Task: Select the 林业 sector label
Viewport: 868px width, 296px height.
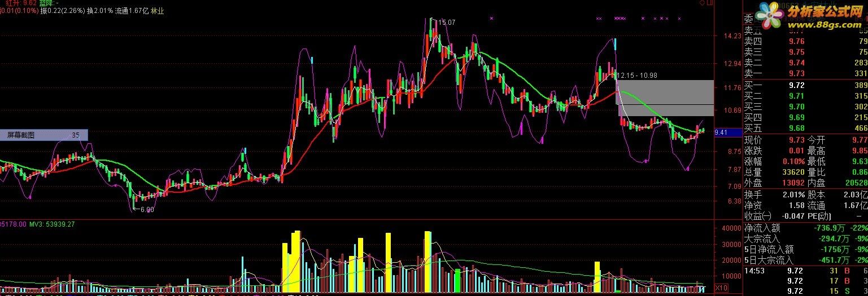Action: coord(158,11)
